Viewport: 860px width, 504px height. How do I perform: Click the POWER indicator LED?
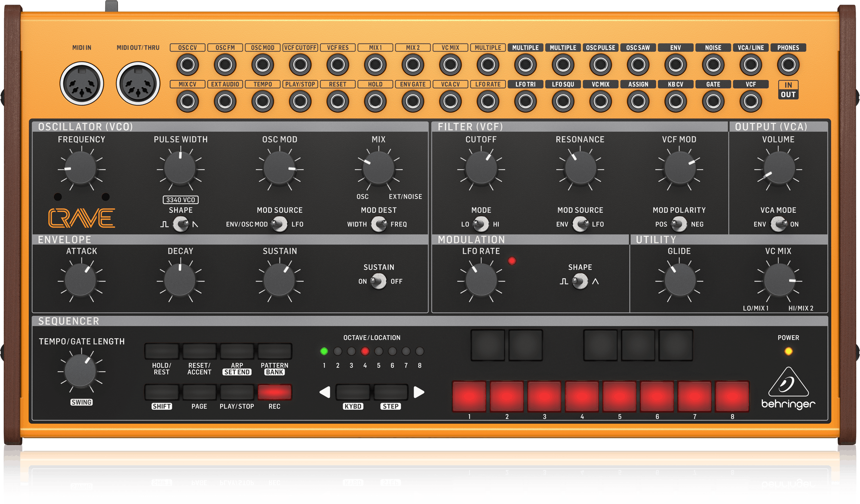coord(788,351)
